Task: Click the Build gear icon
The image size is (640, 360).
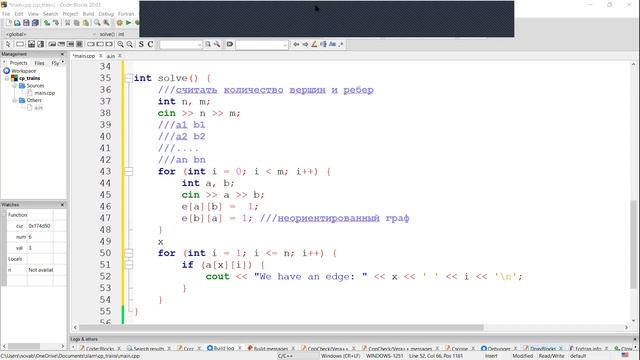Action: pyautogui.click(x=119, y=23)
